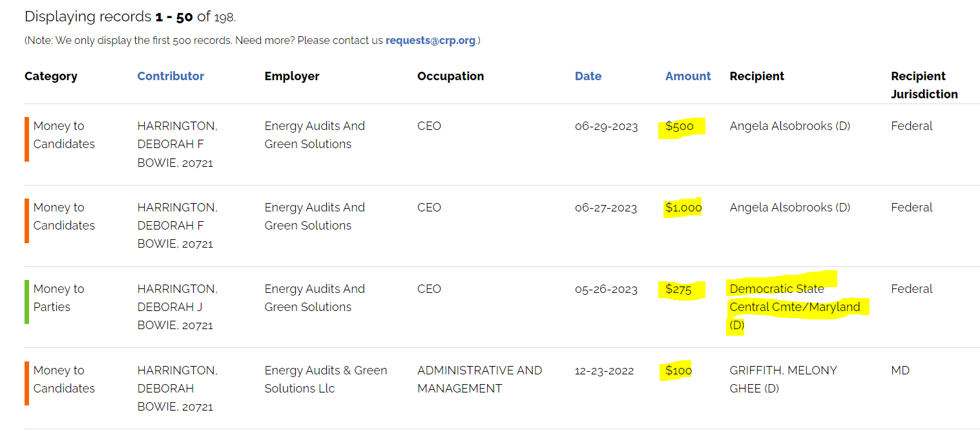Click the requests@crp.org email link
Image resolution: width=980 pixels, height=430 pixels.
[430, 41]
